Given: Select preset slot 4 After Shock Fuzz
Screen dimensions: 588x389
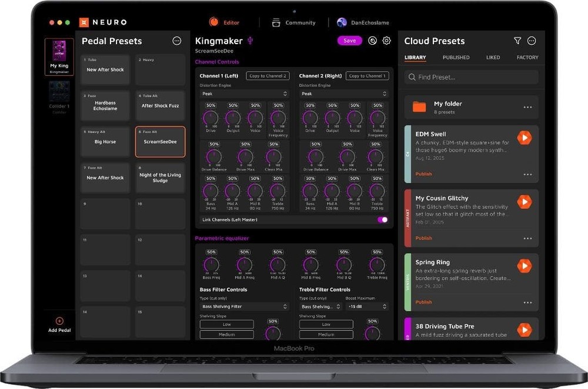Looking at the screenshot, I should pyautogui.click(x=160, y=106).
